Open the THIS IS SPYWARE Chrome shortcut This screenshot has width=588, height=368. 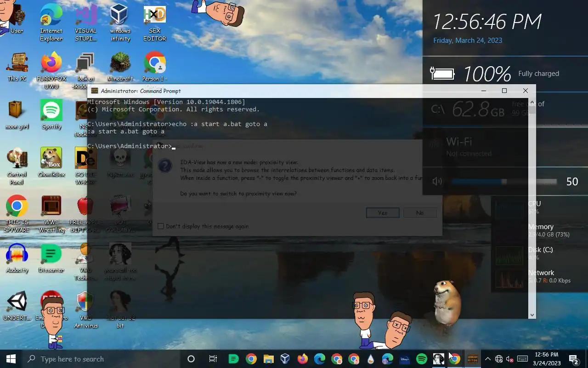17,214
